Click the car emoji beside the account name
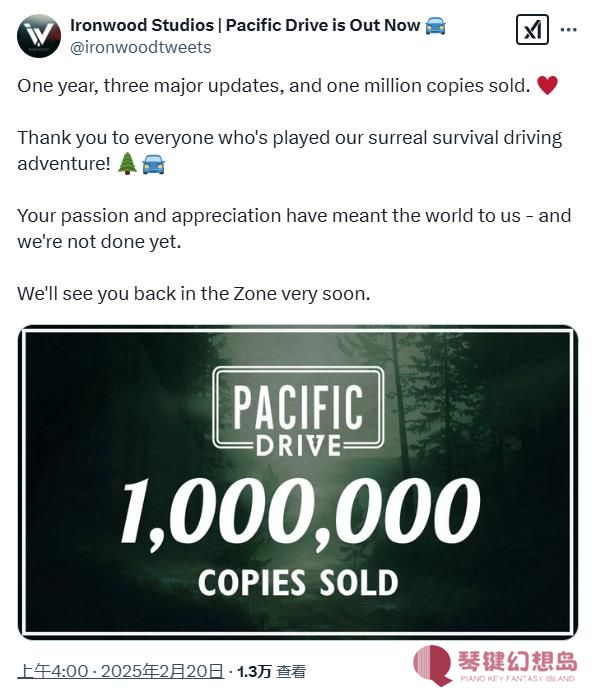Image resolution: width=595 pixels, height=692 pixels. click(435, 26)
